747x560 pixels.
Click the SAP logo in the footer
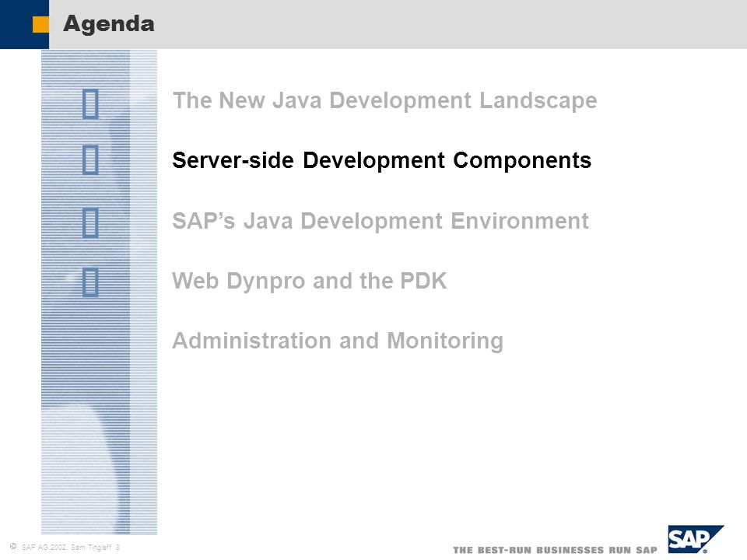click(695, 539)
